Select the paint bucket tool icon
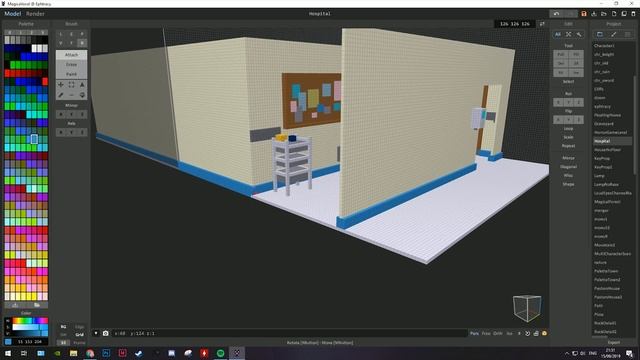 (82, 95)
